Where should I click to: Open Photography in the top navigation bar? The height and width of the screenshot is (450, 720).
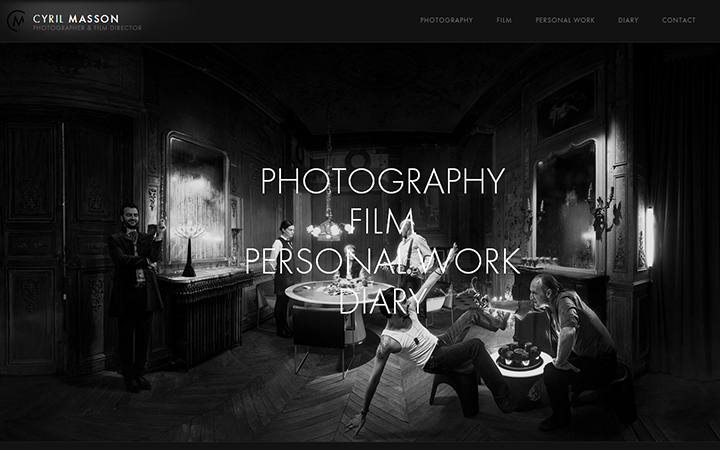(x=446, y=20)
